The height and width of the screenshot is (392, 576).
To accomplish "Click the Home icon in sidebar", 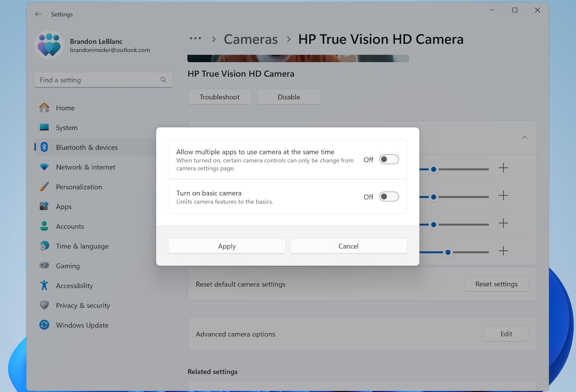I will click(44, 108).
